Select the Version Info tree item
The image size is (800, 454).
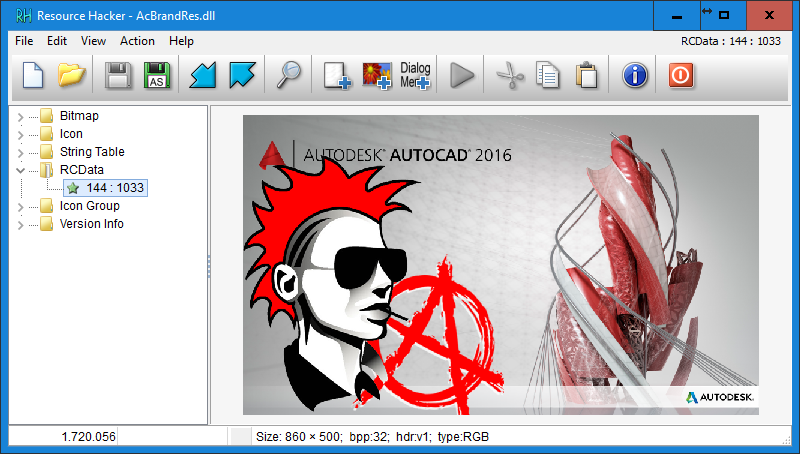91,223
